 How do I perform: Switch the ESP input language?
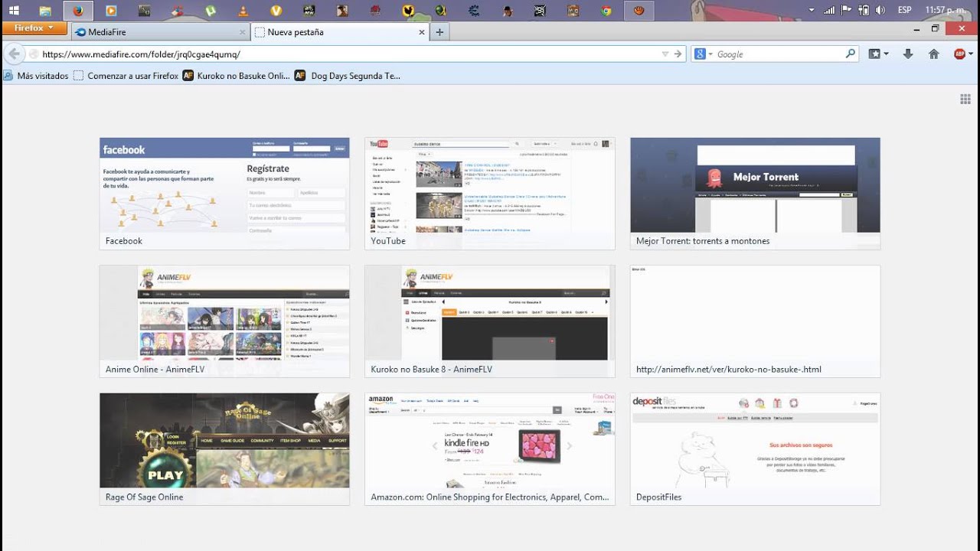click(x=904, y=10)
